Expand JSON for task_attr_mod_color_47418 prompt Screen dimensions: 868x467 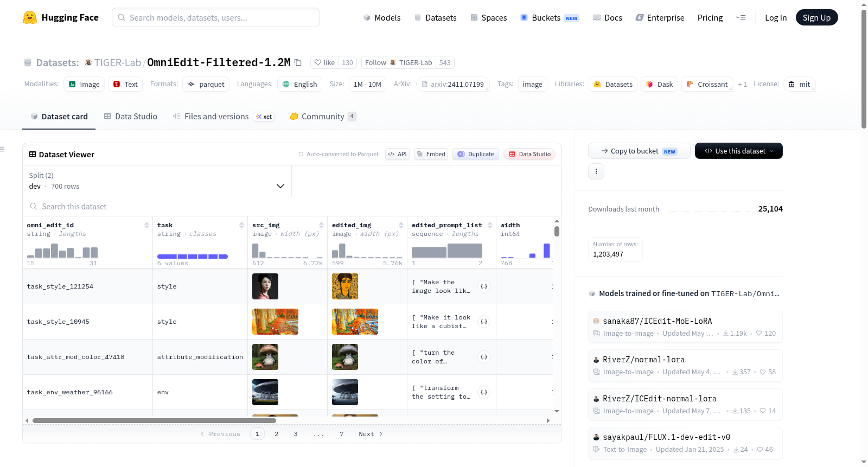tap(484, 357)
